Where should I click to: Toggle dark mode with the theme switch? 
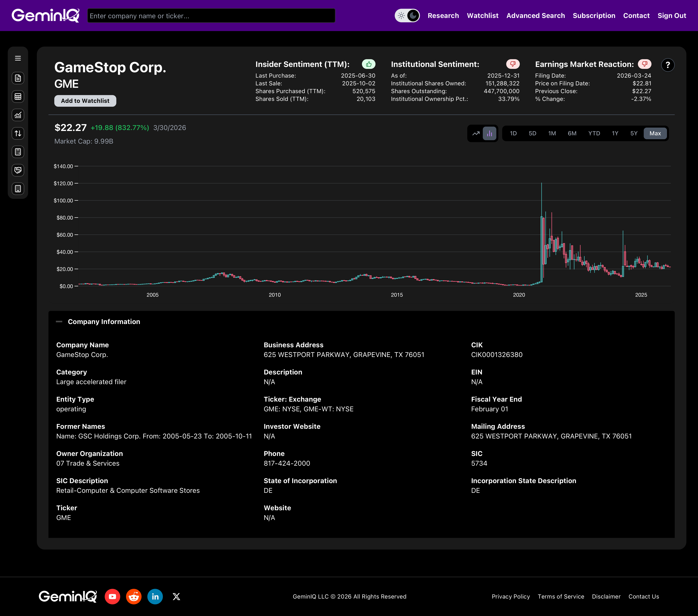coord(407,15)
